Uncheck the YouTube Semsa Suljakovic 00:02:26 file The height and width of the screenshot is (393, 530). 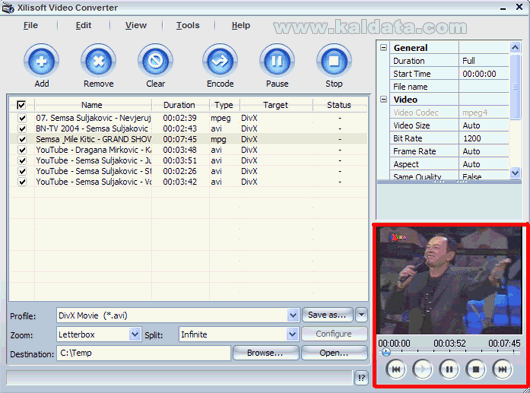(22, 171)
